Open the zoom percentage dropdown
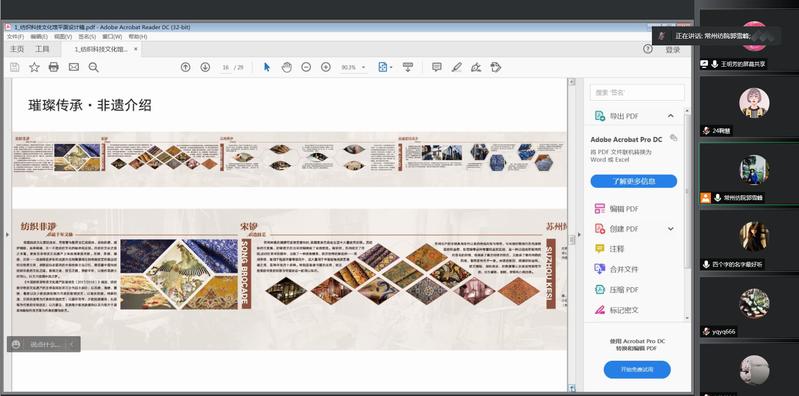This screenshot has width=799, height=396. pyautogui.click(x=363, y=67)
